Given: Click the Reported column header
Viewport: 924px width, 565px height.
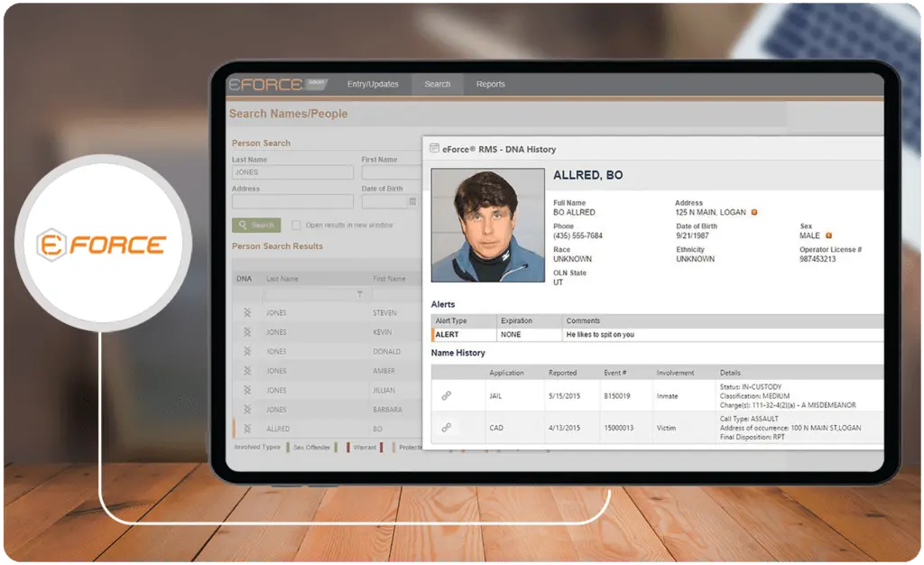Looking at the screenshot, I should click(x=562, y=373).
